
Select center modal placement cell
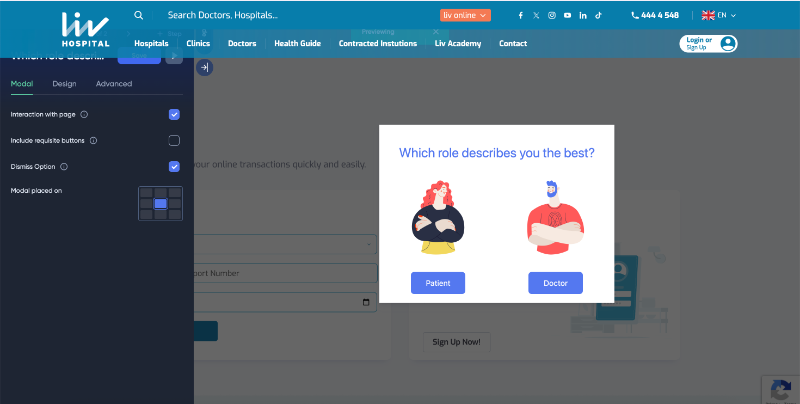[161, 204]
